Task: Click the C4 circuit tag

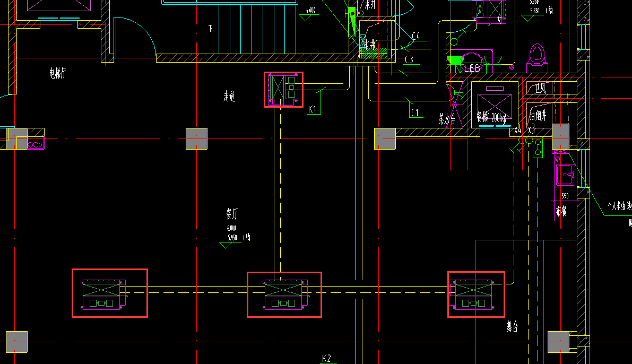Action: click(x=416, y=36)
